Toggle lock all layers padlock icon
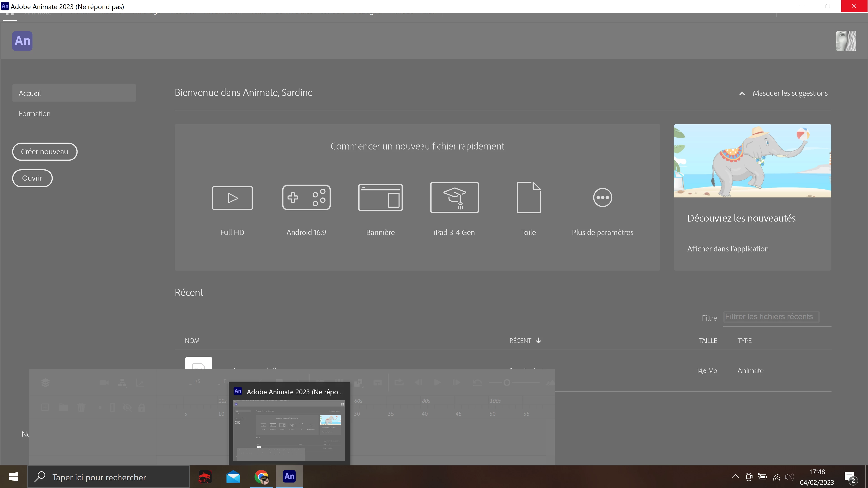This screenshot has width=868, height=488. [x=142, y=408]
